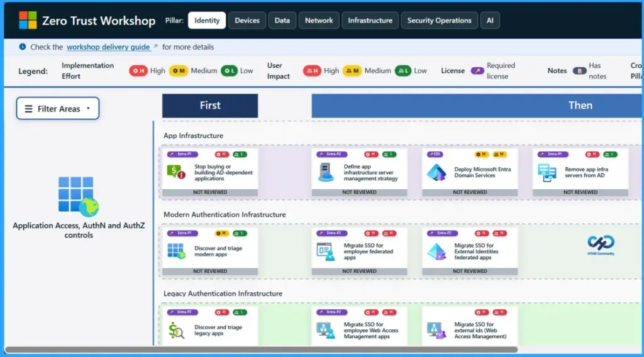Click the Migrate SSO external ids icon
The height and width of the screenshot is (357, 644).
pyautogui.click(x=436, y=331)
